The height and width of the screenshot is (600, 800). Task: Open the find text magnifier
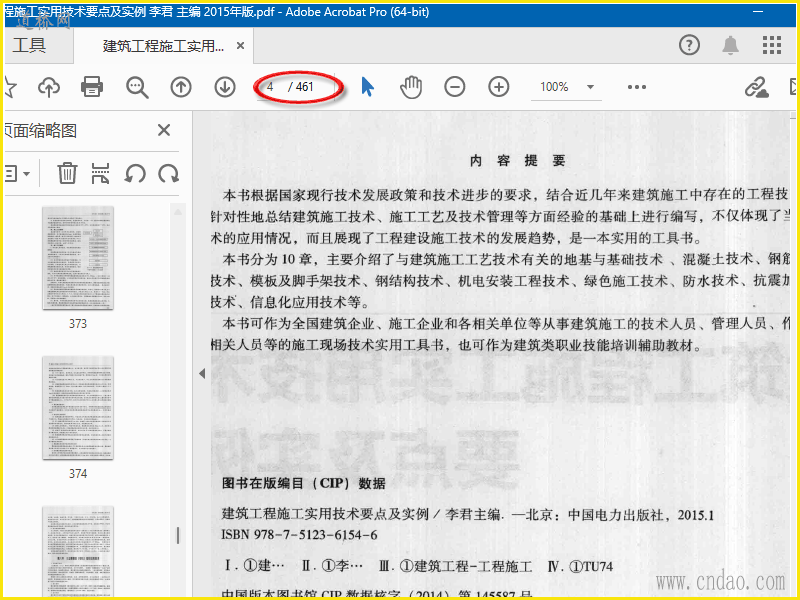(137, 87)
